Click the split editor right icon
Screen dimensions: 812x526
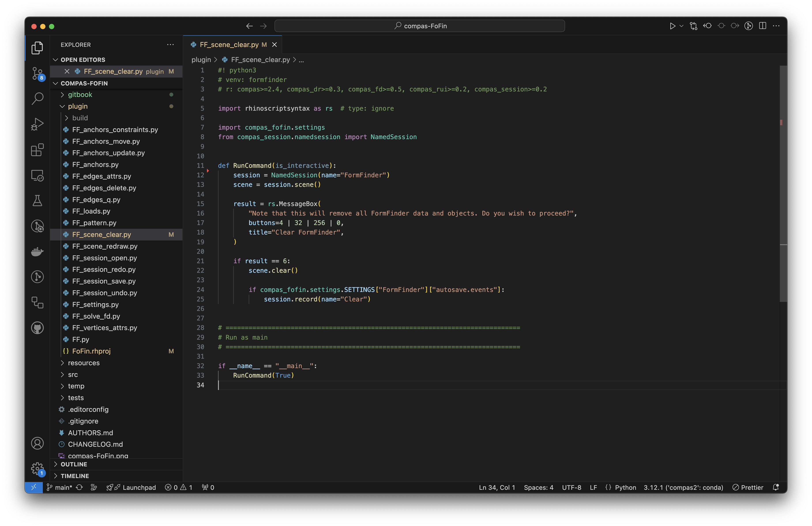click(763, 26)
